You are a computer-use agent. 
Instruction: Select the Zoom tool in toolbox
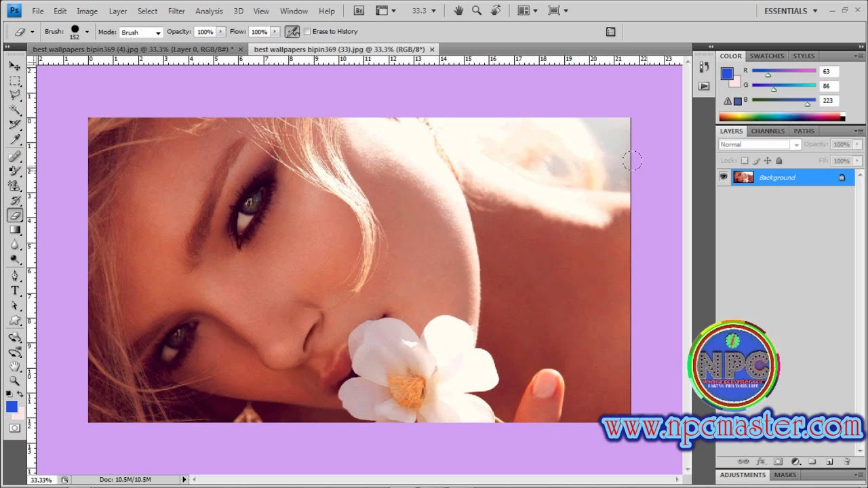point(14,381)
